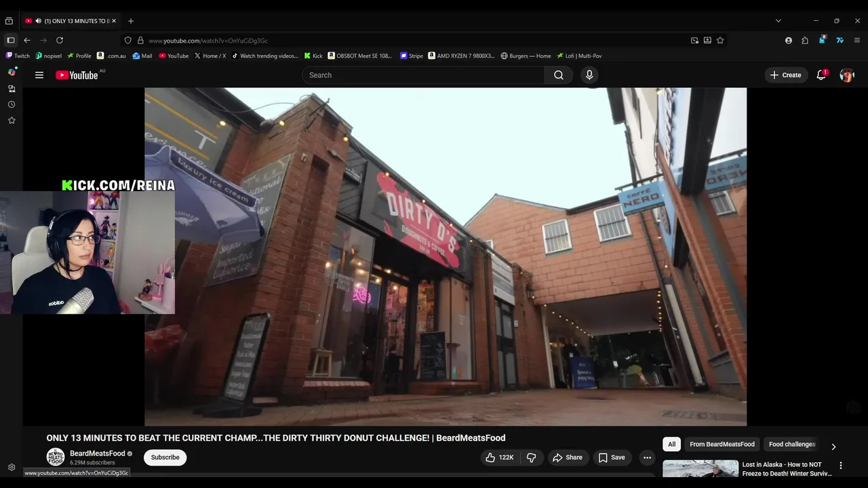The height and width of the screenshot is (488, 868).
Task: Open the Stripe bookmark
Action: point(412,56)
